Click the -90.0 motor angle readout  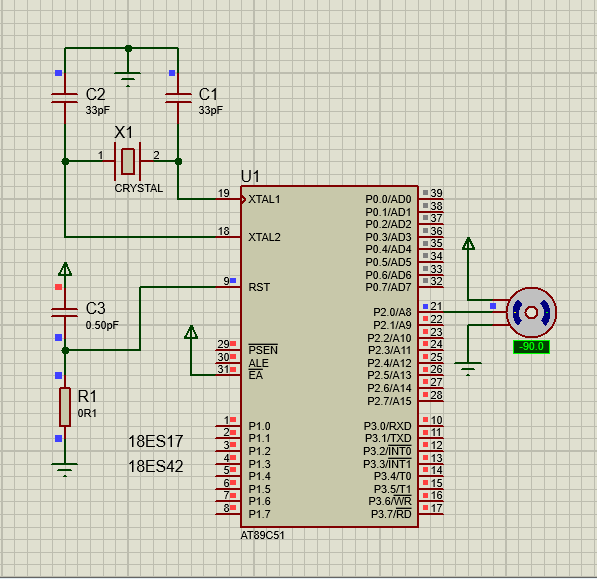pyautogui.click(x=531, y=347)
